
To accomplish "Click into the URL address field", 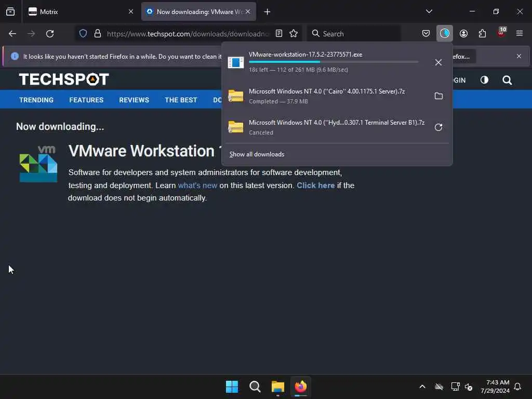I will point(188,34).
